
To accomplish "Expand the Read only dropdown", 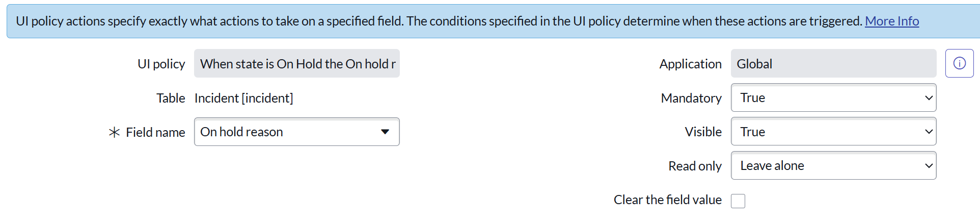I will click(x=833, y=165).
